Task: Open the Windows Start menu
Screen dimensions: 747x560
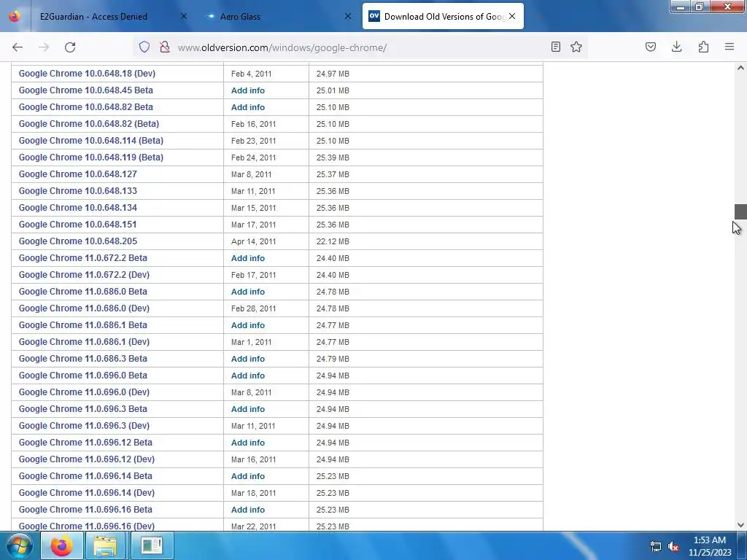Action: click(20, 545)
